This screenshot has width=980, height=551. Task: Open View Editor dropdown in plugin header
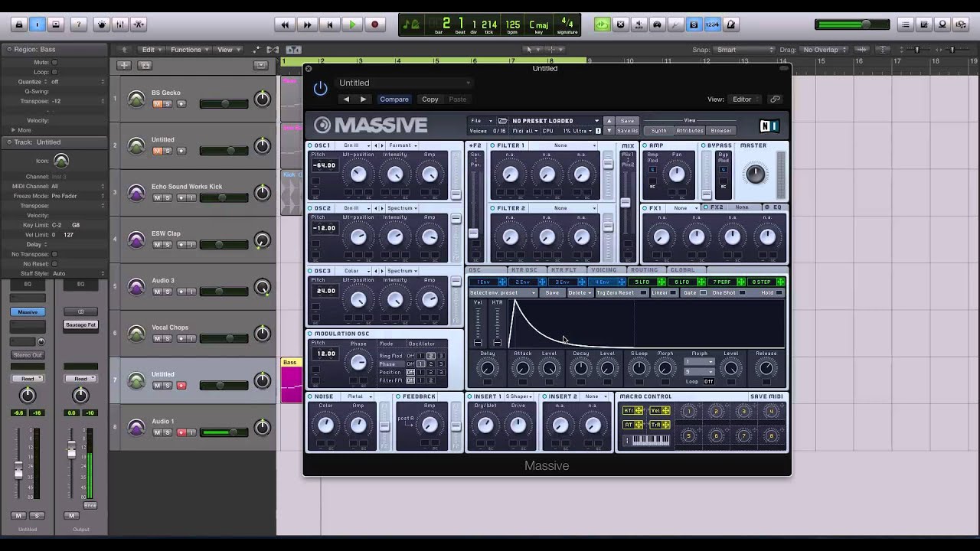(746, 99)
